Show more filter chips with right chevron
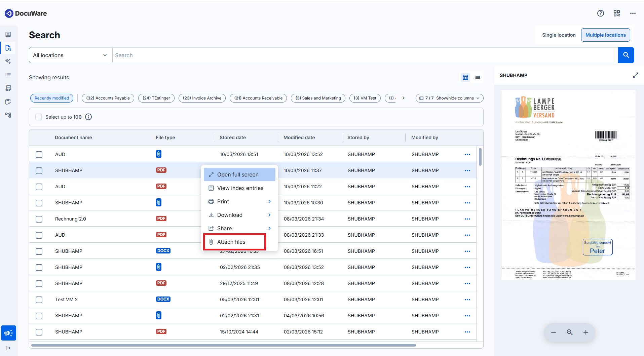The width and height of the screenshot is (644, 356). pyautogui.click(x=404, y=98)
